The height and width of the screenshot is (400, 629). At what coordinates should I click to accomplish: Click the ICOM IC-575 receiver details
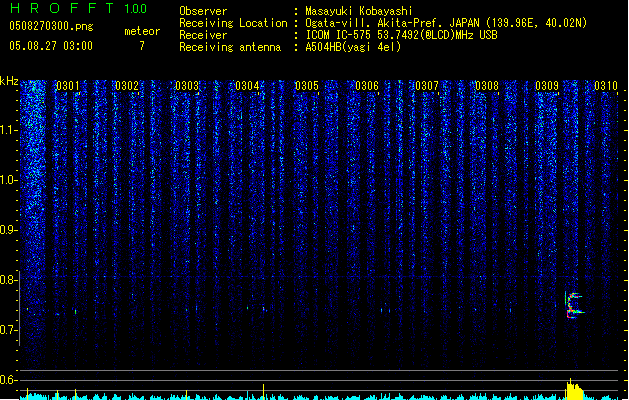pyautogui.click(x=402, y=35)
